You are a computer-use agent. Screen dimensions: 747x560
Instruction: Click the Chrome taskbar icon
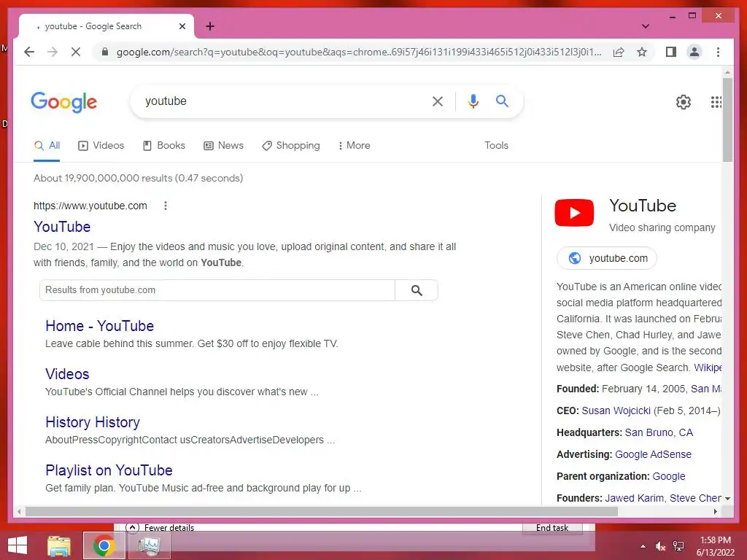[104, 545]
